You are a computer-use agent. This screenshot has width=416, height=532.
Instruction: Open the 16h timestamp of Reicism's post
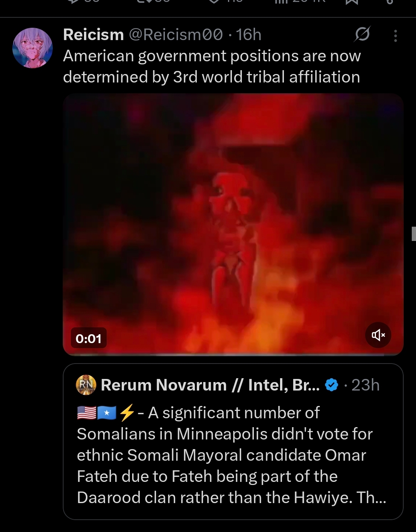point(248,35)
